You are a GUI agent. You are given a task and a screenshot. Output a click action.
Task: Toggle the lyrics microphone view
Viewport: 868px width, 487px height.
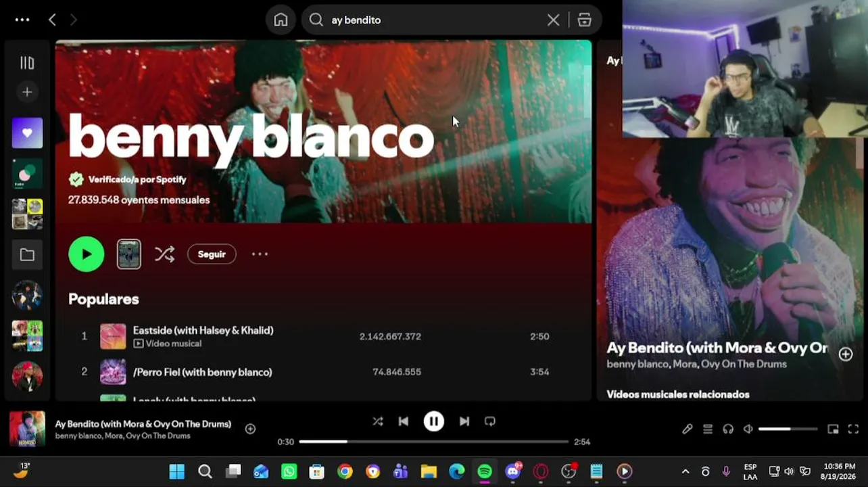688,429
